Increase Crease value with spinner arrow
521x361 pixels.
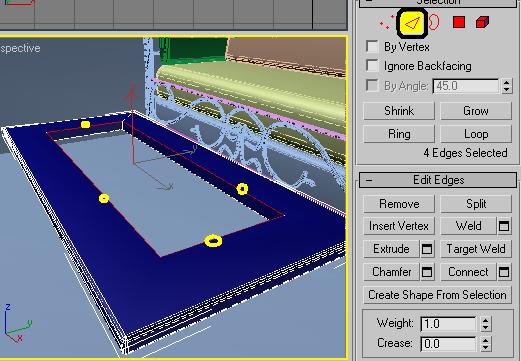click(x=486, y=340)
